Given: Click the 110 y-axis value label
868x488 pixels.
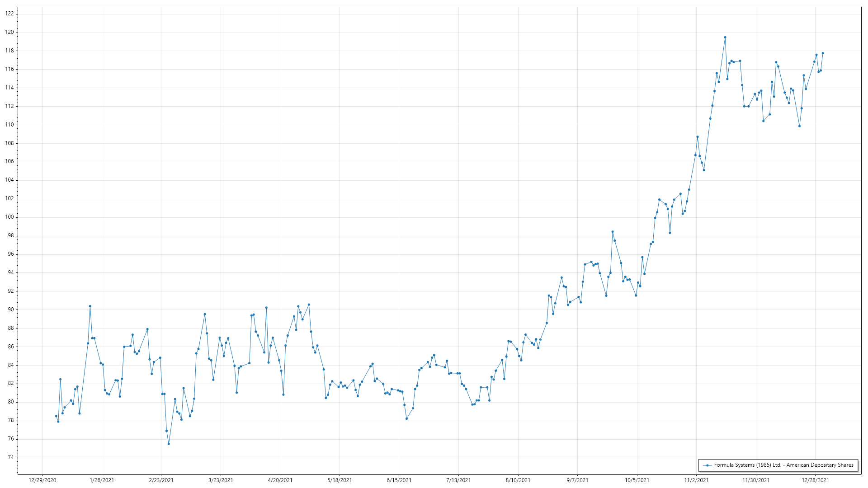Looking at the screenshot, I should 9,125.
